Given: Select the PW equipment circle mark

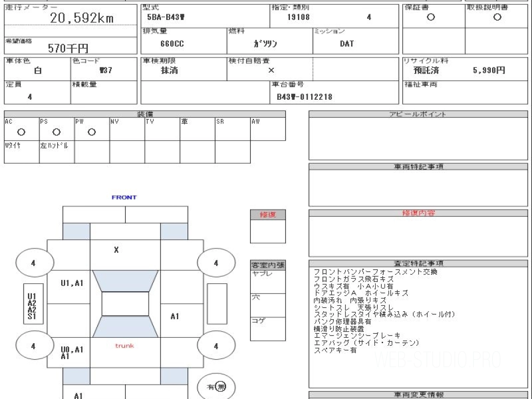Looking at the screenshot, I should coord(92,132).
